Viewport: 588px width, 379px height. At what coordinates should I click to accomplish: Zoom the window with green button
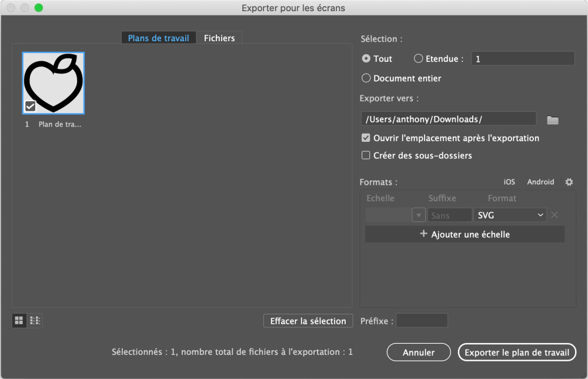[39, 8]
